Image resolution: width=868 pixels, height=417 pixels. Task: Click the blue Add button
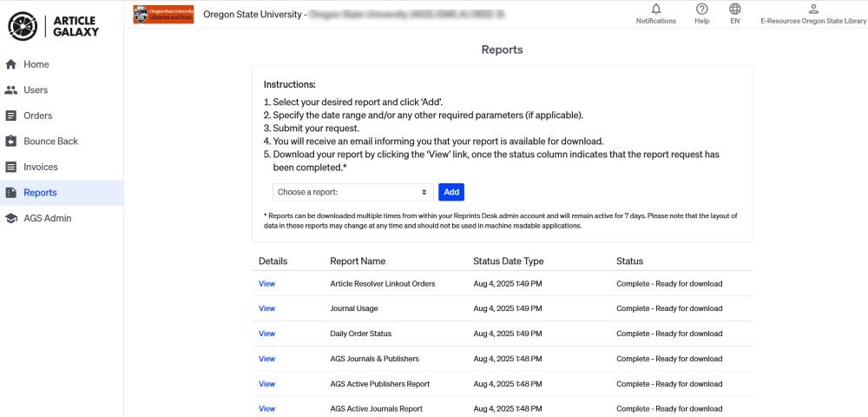[451, 192]
